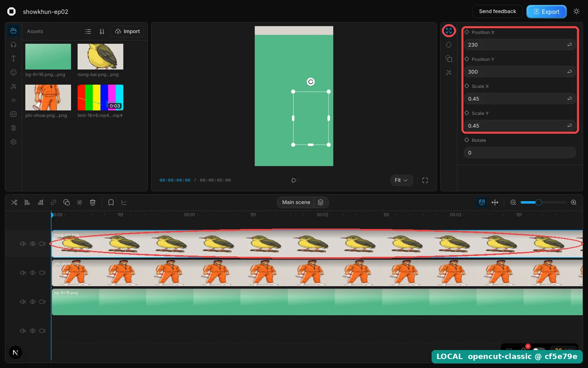Mute the bg-9×16.png track
Image resolution: width=588 pixels, height=368 pixels.
23,302
